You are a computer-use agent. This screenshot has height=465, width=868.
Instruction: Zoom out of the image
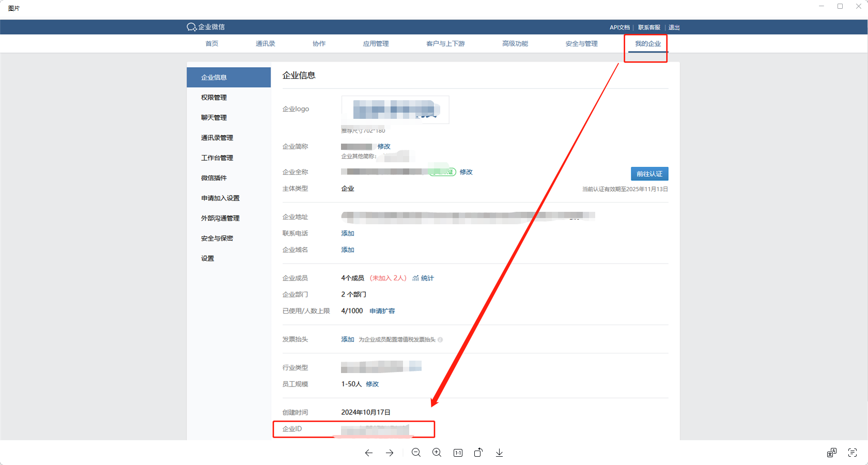(x=416, y=453)
